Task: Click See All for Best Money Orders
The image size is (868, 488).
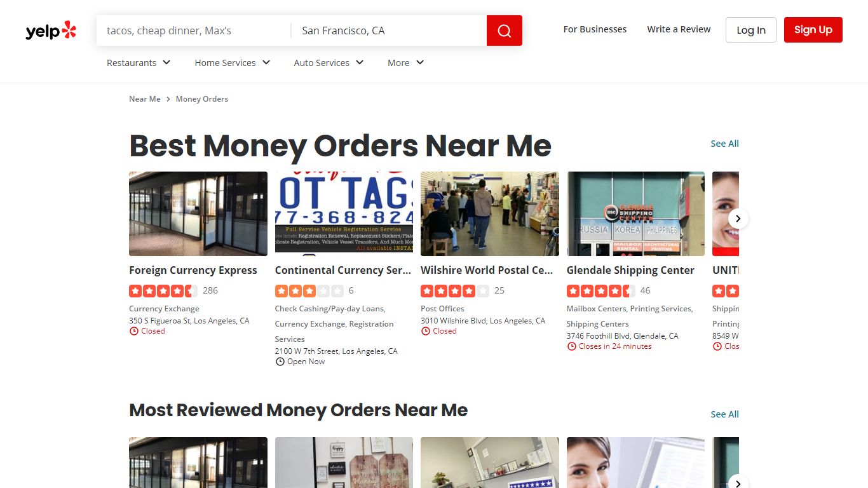Action: click(x=724, y=144)
